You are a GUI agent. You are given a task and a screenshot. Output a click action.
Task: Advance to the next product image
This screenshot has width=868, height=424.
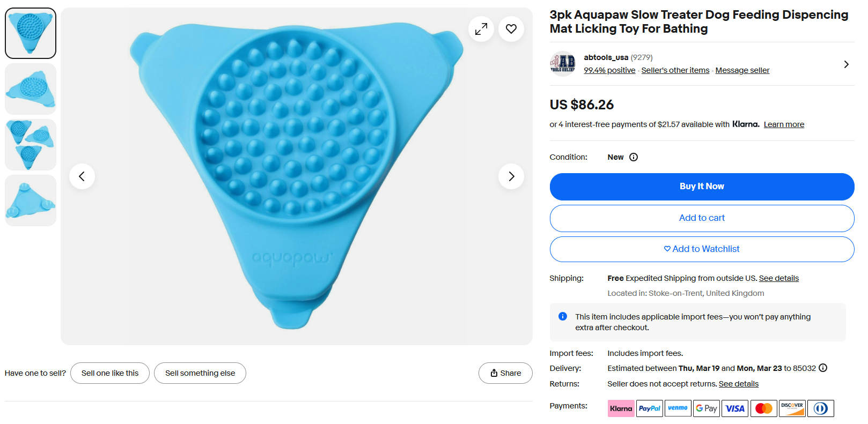pyautogui.click(x=511, y=176)
